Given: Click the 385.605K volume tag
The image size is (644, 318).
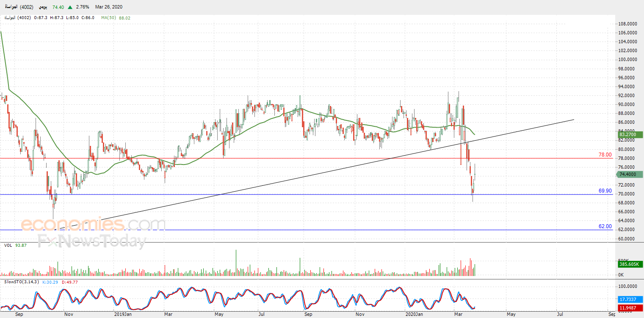Looking at the screenshot, I should (x=630, y=264).
